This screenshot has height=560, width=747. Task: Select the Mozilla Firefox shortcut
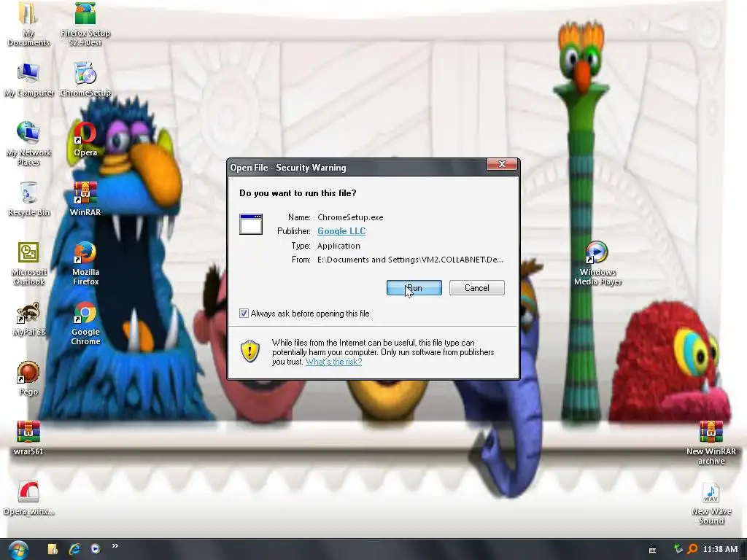click(85, 263)
